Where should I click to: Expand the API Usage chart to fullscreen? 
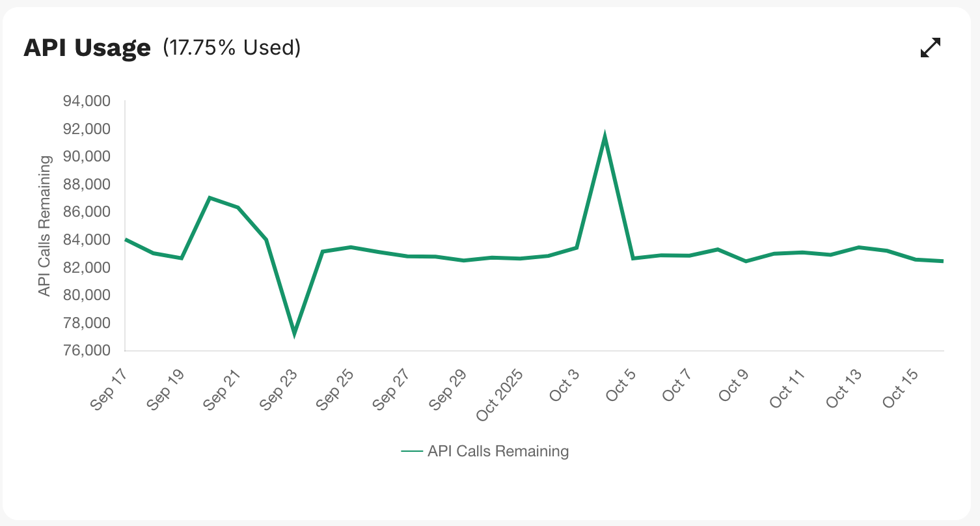pyautogui.click(x=931, y=48)
